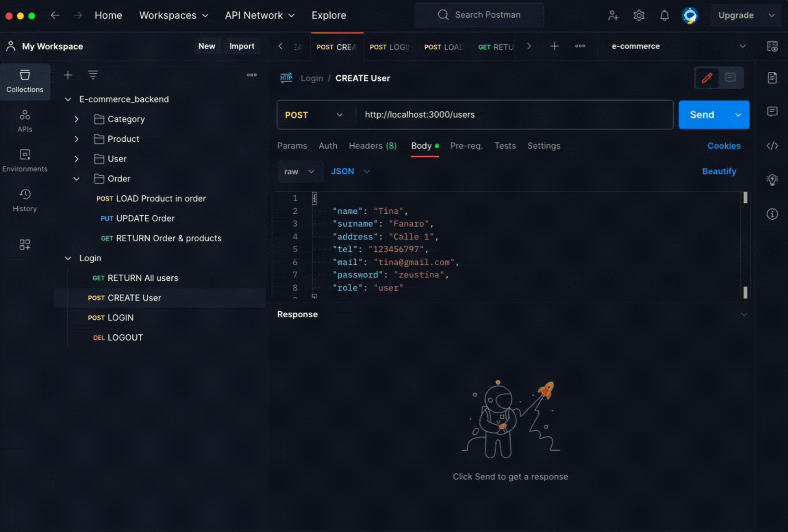Open the settings gear icon
788x532 pixels.
point(639,15)
